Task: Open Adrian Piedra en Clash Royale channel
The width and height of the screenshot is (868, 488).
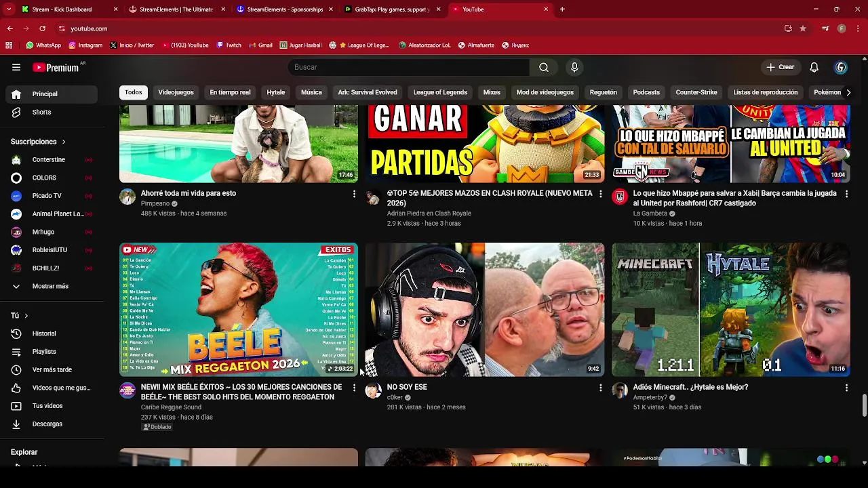Action: click(x=429, y=213)
